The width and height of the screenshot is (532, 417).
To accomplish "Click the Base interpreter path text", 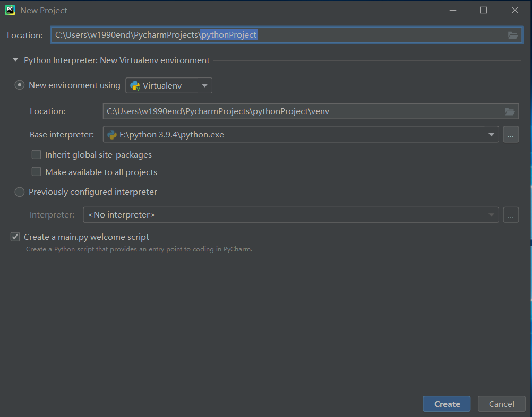I will coord(171,135).
